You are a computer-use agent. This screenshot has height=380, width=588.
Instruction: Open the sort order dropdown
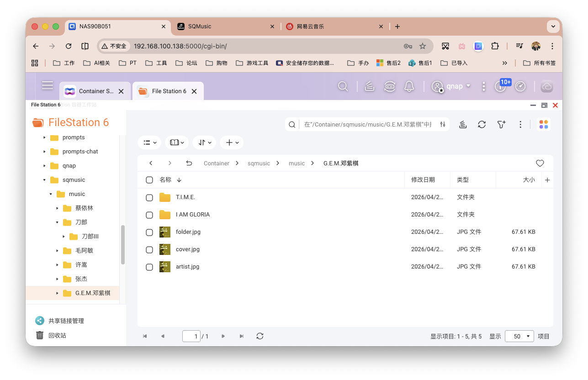coord(204,142)
